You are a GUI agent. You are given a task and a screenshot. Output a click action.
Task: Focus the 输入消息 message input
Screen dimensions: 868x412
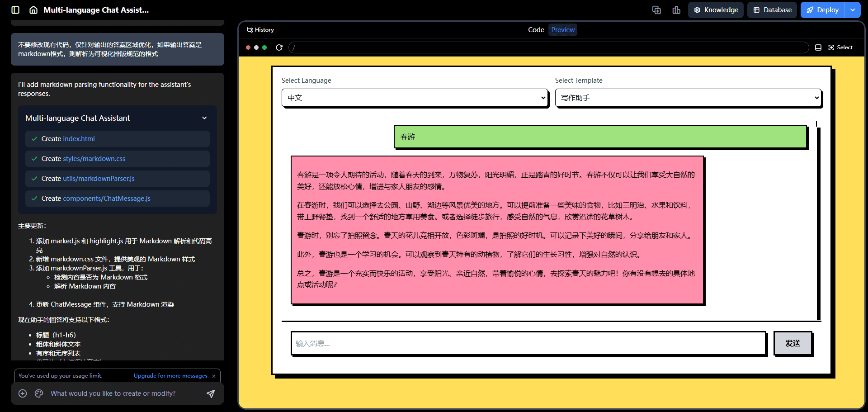click(x=528, y=343)
